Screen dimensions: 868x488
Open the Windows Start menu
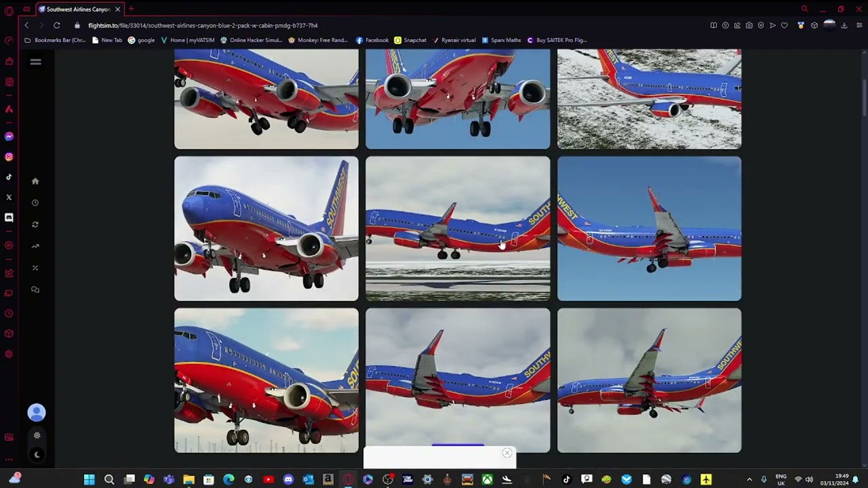(x=89, y=480)
